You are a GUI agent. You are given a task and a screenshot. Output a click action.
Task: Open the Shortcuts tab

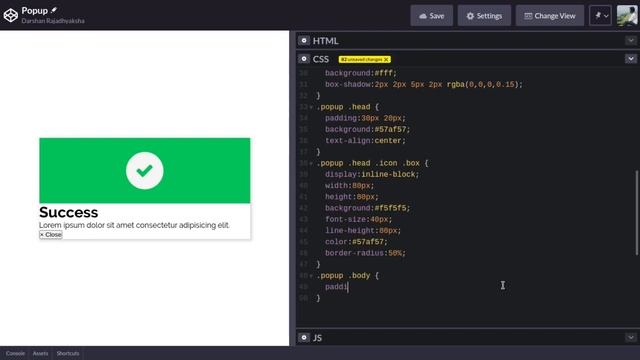tap(68, 353)
